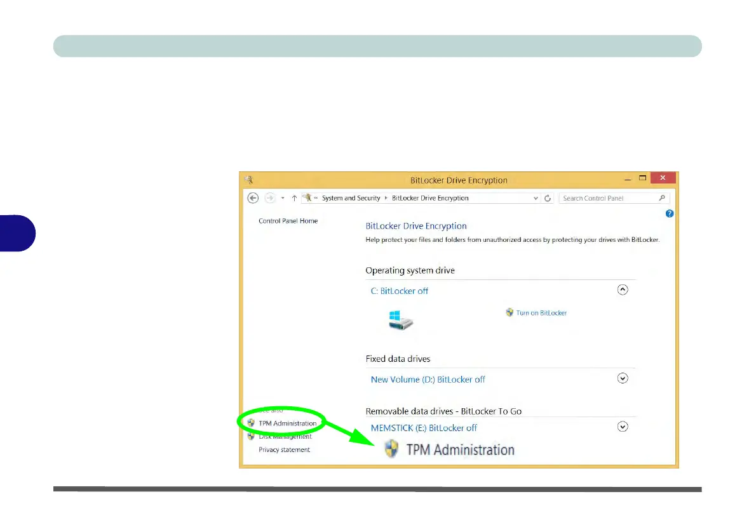
Task: Click the Windows drive icon
Action: pyautogui.click(x=401, y=320)
